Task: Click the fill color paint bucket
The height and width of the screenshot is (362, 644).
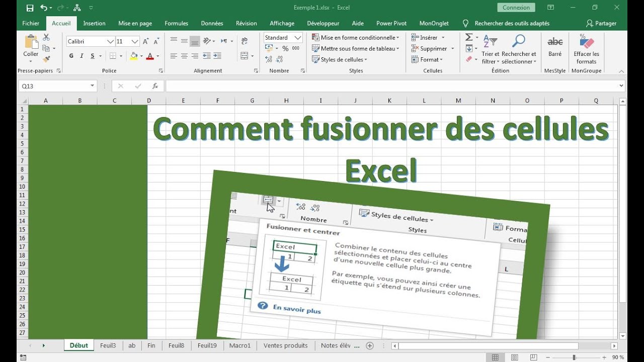Action: pyautogui.click(x=134, y=56)
